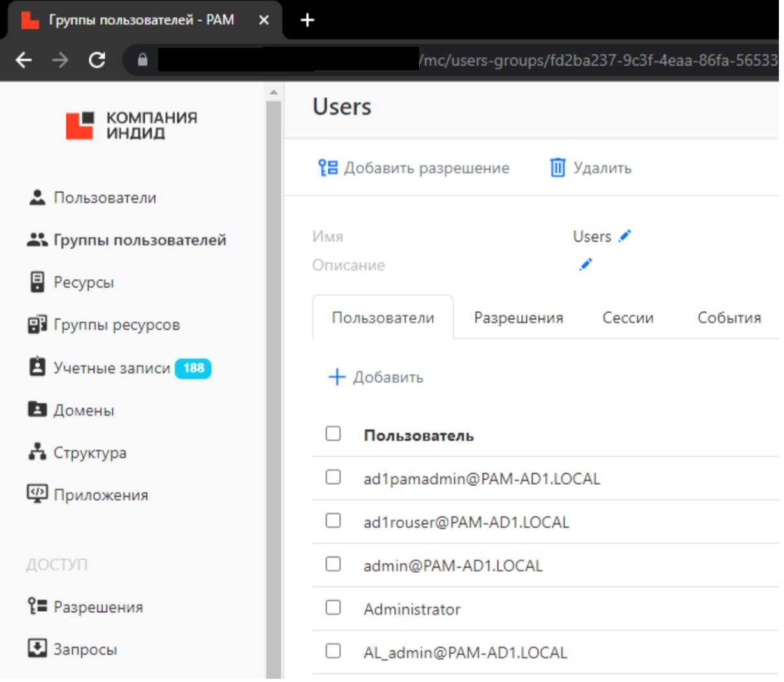784x682 pixels.
Task: Check the box for ad1pamadmin@PAM-AD1.LOCAL
Action: pyautogui.click(x=333, y=477)
